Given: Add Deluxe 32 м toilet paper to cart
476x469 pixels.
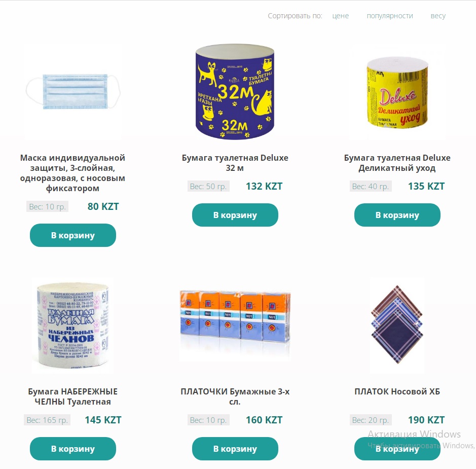Looking at the screenshot, I should 235,215.
